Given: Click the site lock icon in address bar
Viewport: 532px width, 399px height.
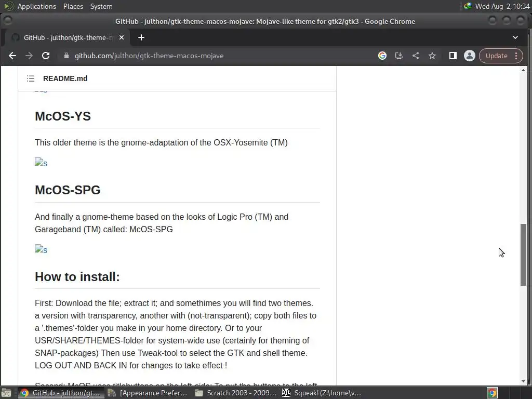Looking at the screenshot, I should [x=66, y=56].
